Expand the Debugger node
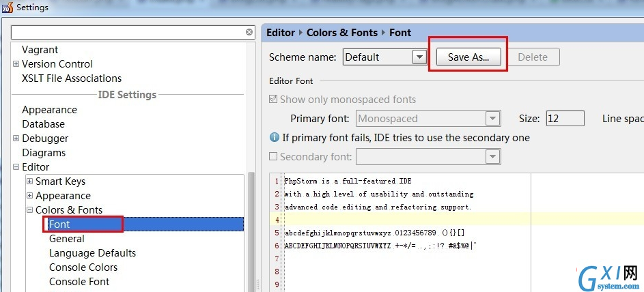Viewport: 644px width, 292px height. click(x=16, y=138)
